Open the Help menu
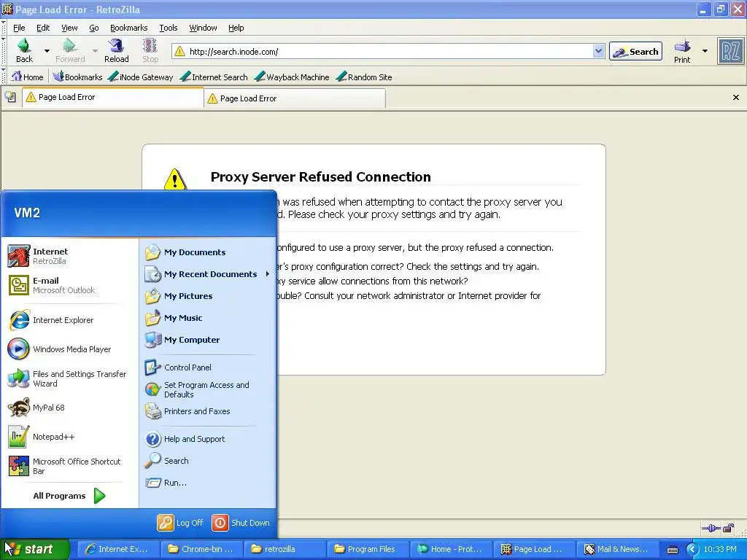Screen dimensions: 747x560 (236, 28)
